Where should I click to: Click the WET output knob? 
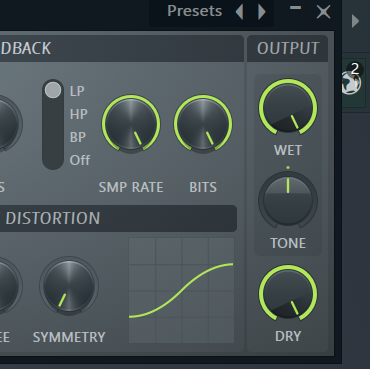click(288, 108)
